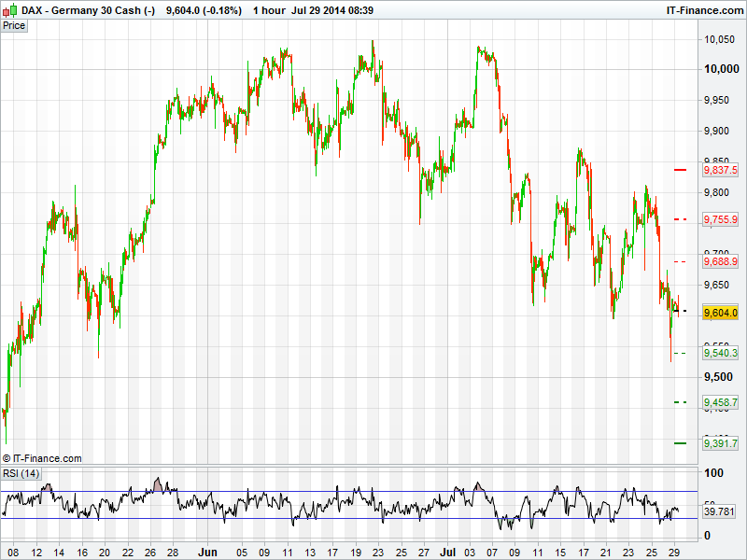Select the green 9,540.3 support level label
Image resolution: width=747 pixels, height=560 pixels.
coord(720,353)
